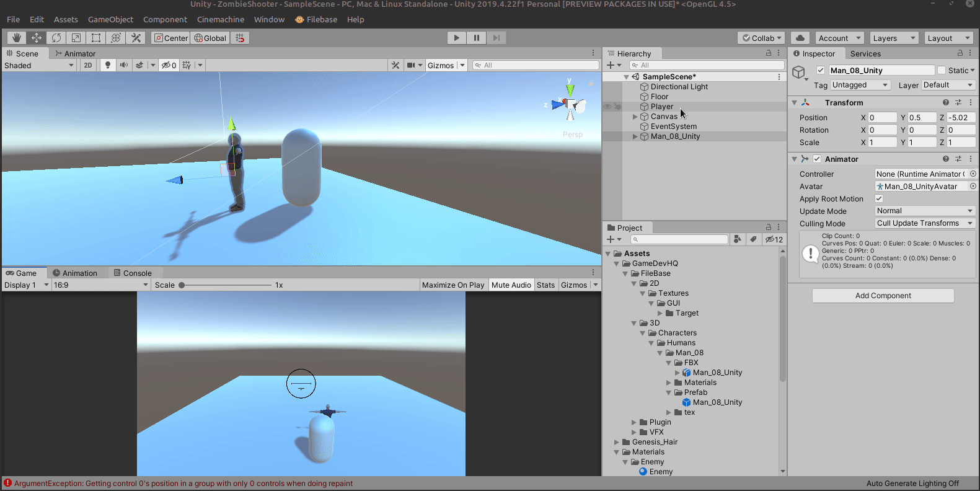Toggle Center pivot mode button
This screenshot has width=980, height=491.
pyautogui.click(x=170, y=38)
